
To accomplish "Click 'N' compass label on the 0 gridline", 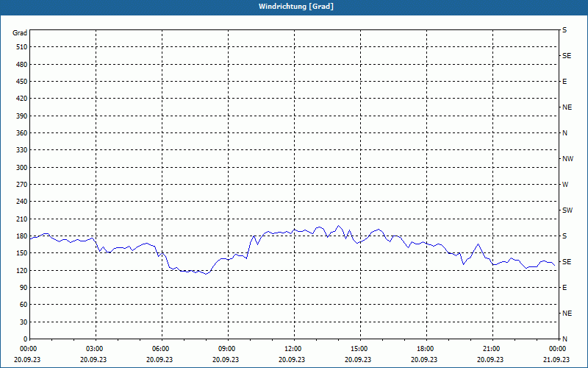I will [565, 339].
